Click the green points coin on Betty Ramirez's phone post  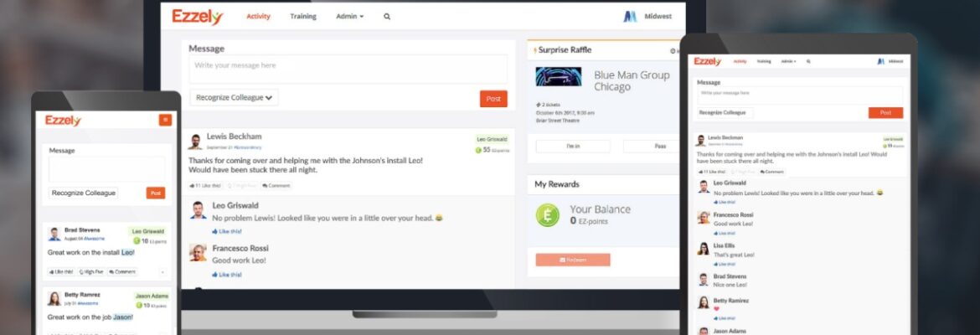tap(138, 306)
